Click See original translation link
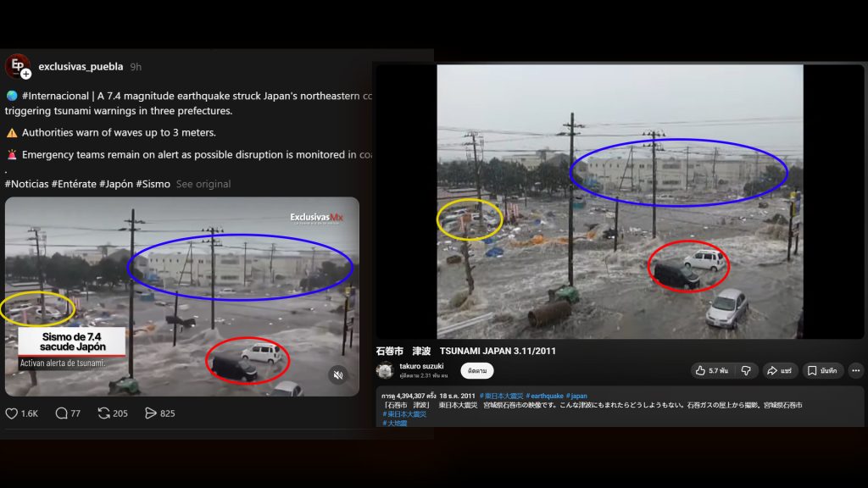Viewport: 868px width, 488px height. pyautogui.click(x=203, y=184)
